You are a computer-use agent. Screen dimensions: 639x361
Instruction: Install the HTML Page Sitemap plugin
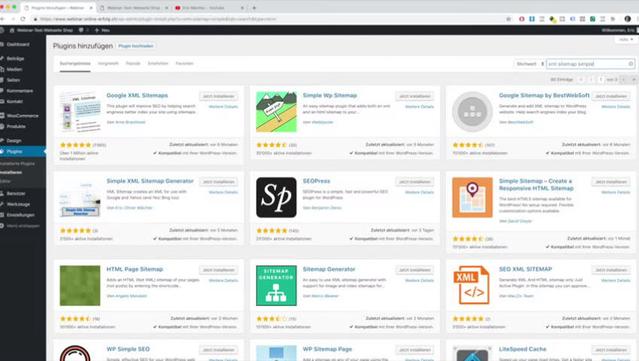tap(219, 270)
